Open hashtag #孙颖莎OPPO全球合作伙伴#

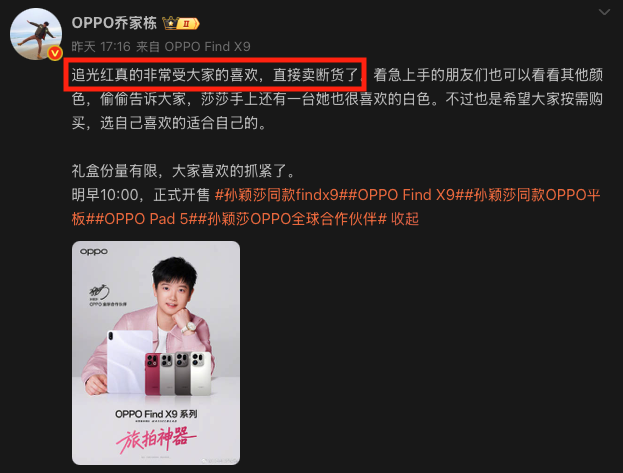[292, 219]
